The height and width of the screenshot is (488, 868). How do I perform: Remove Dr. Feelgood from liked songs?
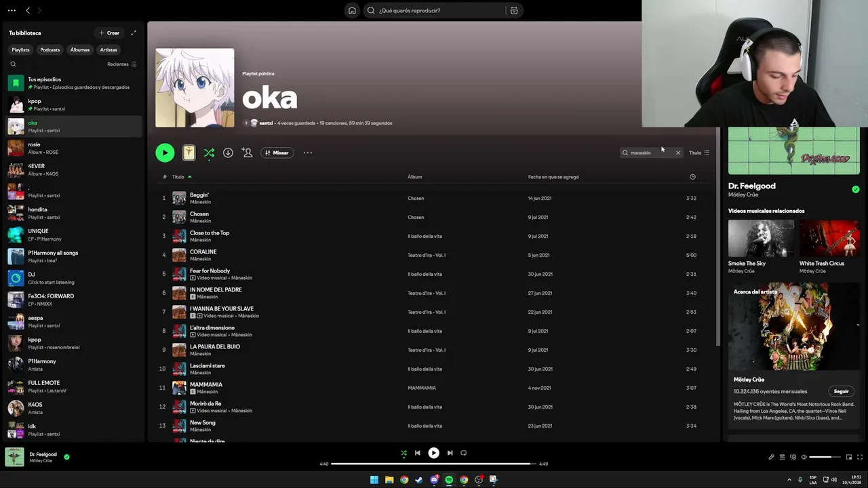point(66,457)
